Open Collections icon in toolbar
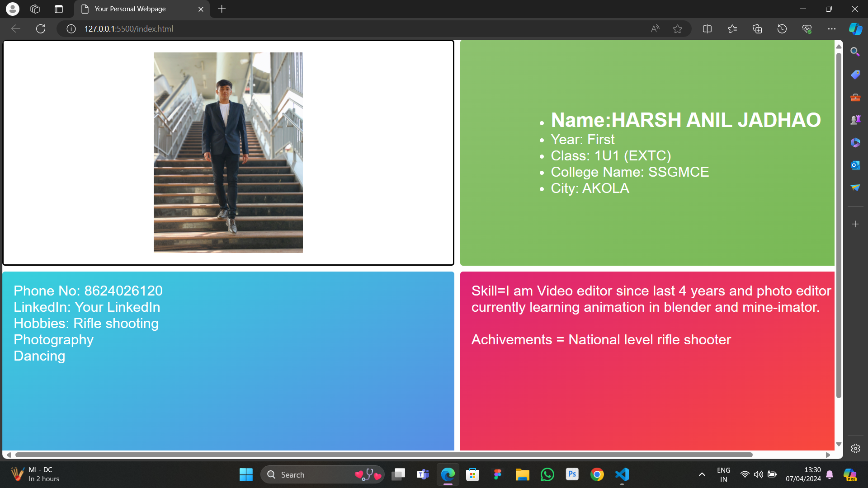868x488 pixels. point(757,29)
